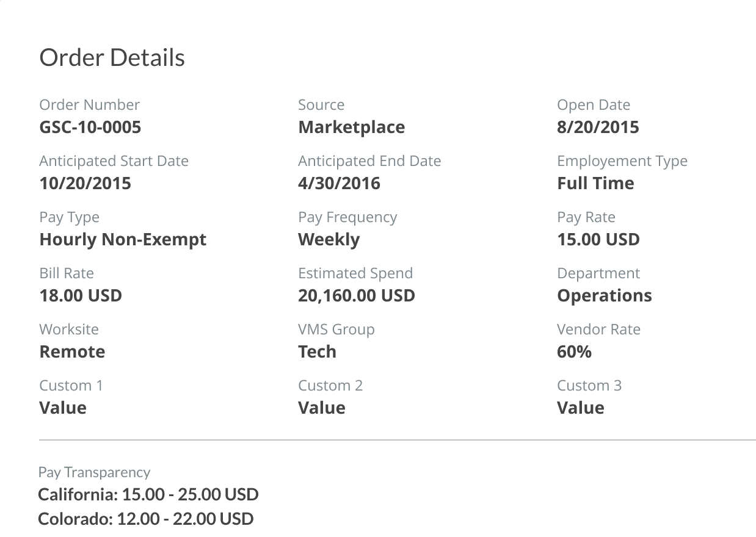
Task: Select order number GSC-10-0005
Action: [x=90, y=127]
